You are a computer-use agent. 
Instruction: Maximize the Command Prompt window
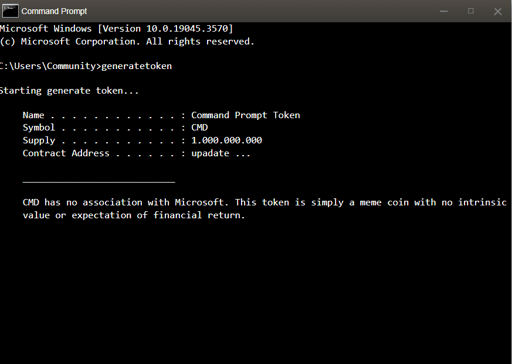(471, 11)
